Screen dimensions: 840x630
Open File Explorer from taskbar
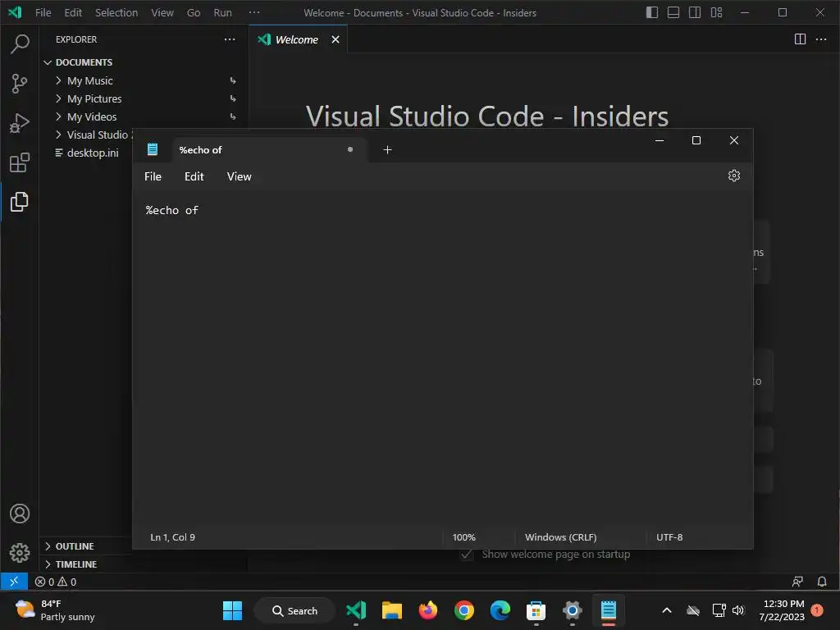(x=392, y=610)
